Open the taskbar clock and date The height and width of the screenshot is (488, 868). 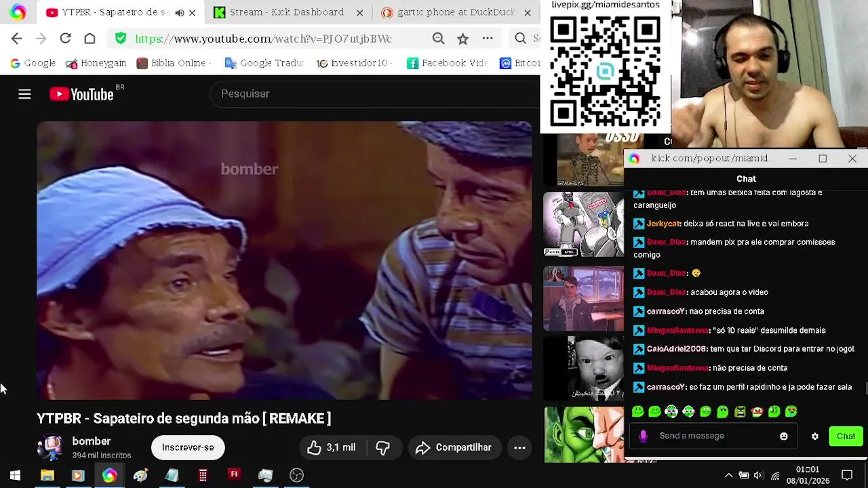coord(807,475)
